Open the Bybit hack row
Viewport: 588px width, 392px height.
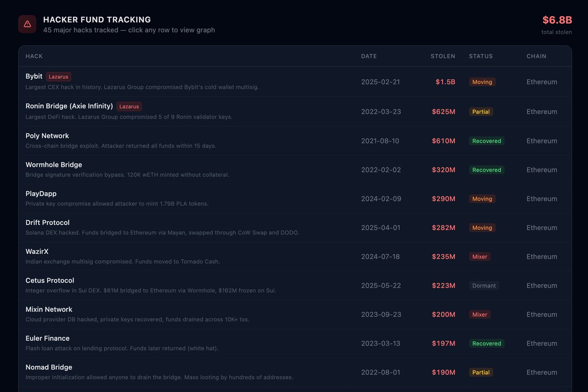point(295,82)
